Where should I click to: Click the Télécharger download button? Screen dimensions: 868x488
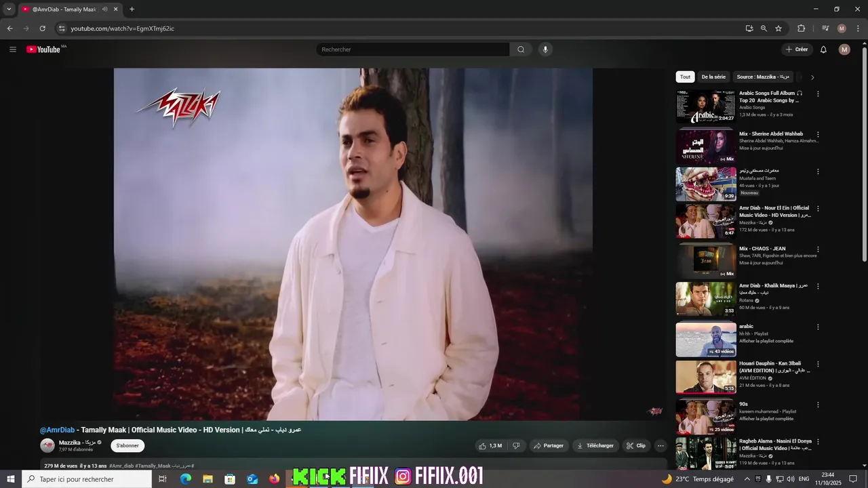[x=595, y=446]
